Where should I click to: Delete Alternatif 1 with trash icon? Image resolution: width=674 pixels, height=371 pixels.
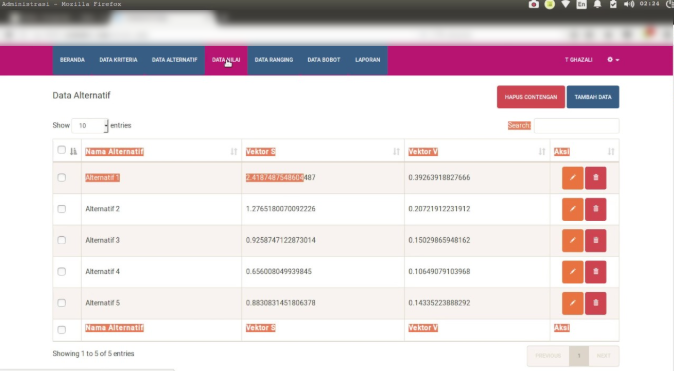click(595, 178)
